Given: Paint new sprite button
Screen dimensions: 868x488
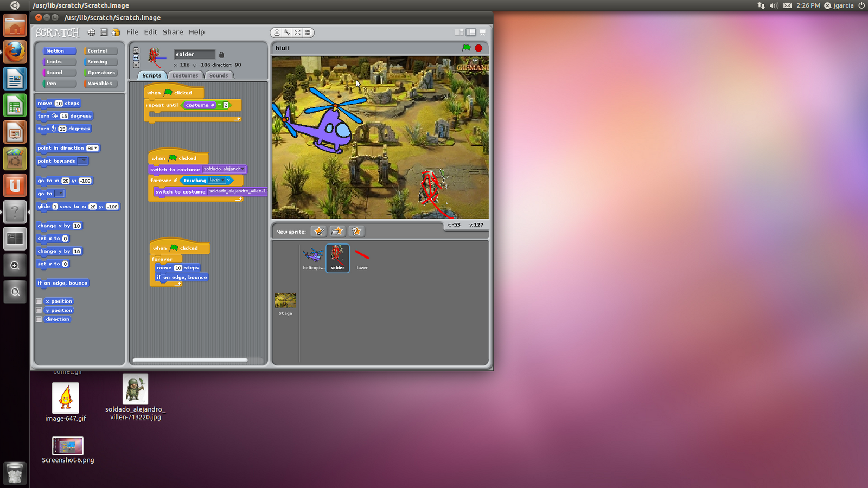Looking at the screenshot, I should [318, 232].
